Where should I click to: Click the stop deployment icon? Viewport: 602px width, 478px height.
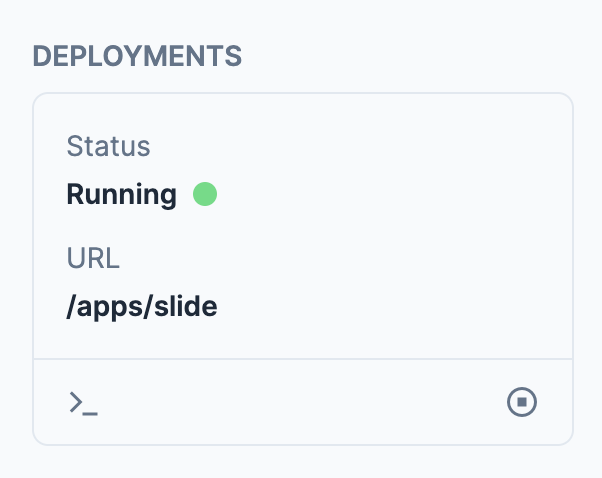[522, 402]
